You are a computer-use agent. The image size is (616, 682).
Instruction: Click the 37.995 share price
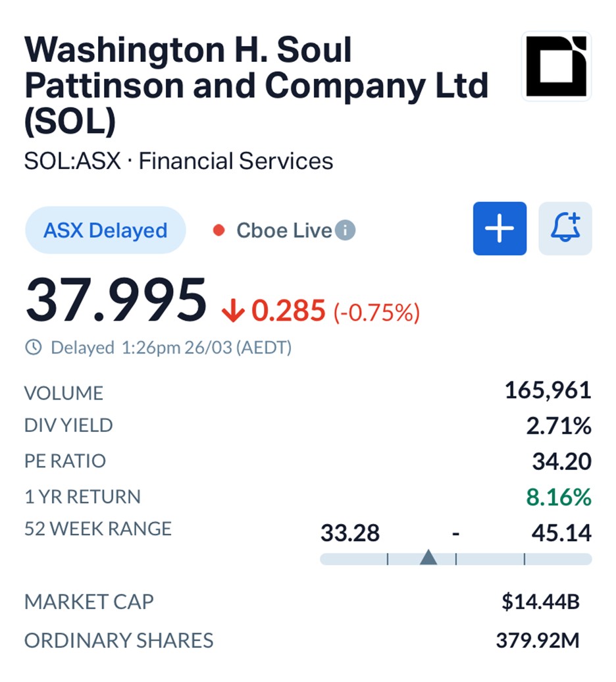tap(116, 302)
